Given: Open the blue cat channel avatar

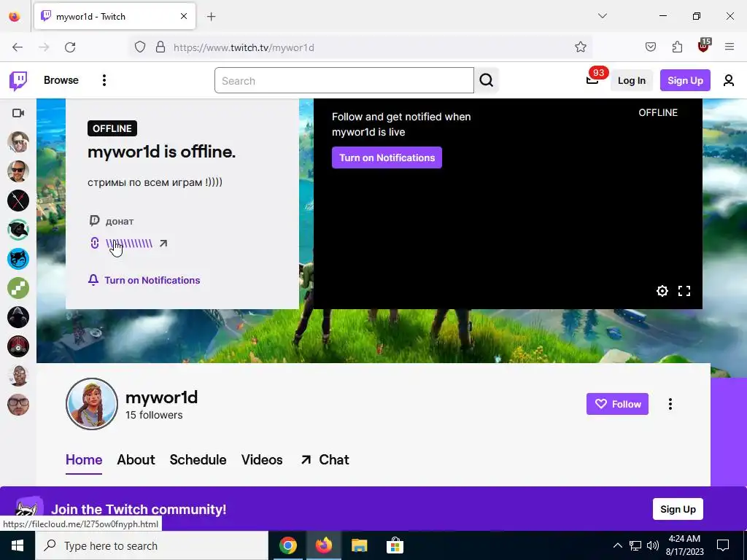Looking at the screenshot, I should click(18, 259).
